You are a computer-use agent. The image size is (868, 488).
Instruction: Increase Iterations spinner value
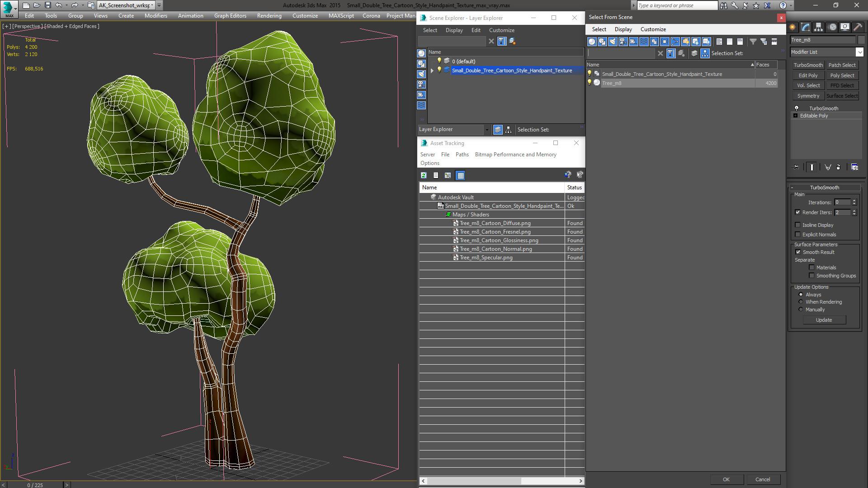coord(854,201)
